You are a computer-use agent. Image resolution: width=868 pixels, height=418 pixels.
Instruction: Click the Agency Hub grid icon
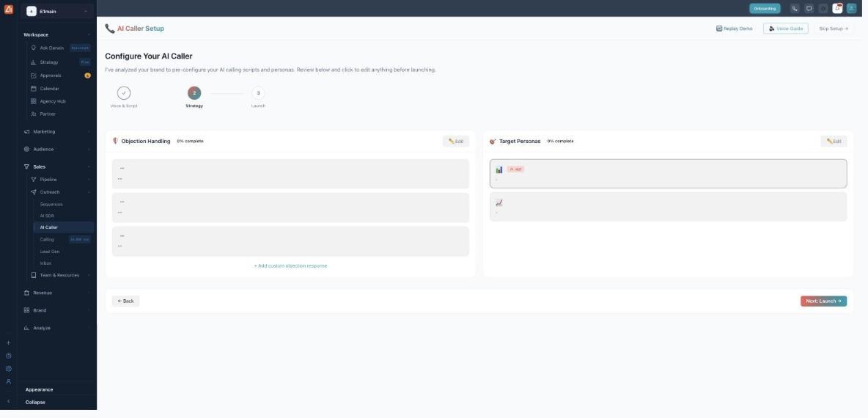click(x=34, y=101)
